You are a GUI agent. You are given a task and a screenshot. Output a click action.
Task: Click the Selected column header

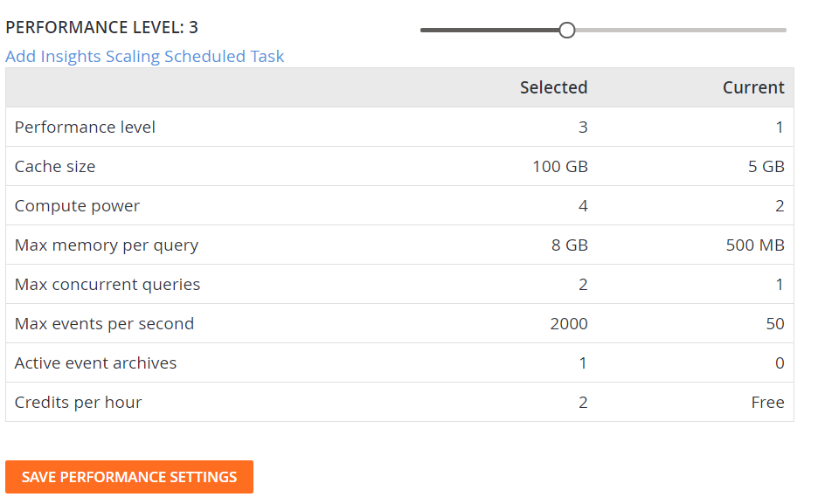(553, 87)
